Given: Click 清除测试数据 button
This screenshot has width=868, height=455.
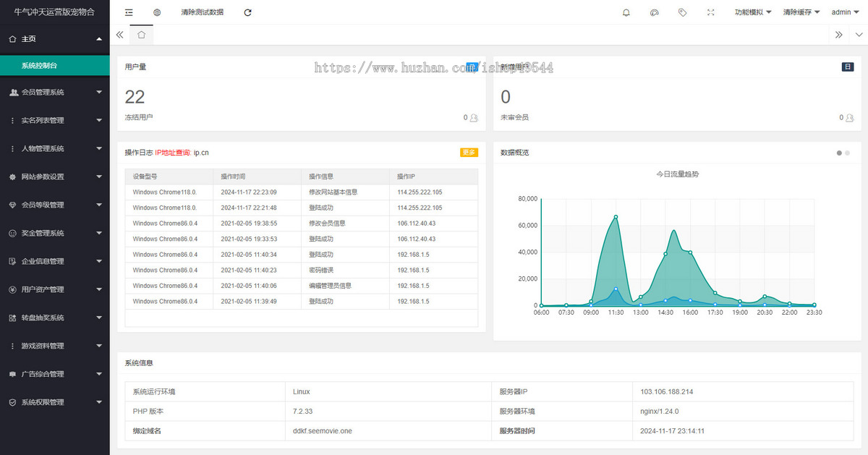Looking at the screenshot, I should coord(202,12).
